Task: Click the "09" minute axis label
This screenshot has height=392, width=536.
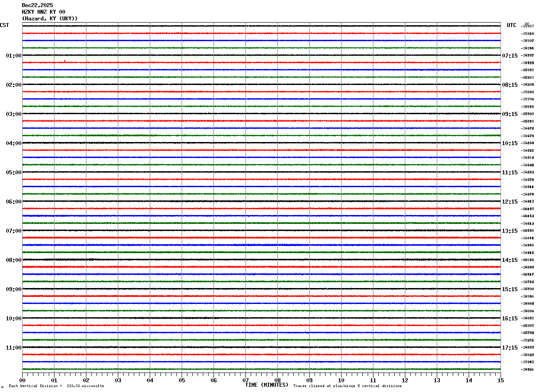Action: [310, 380]
